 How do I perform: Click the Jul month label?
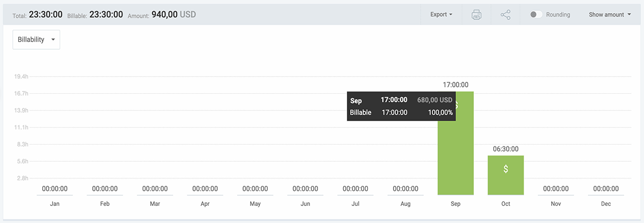(x=355, y=204)
